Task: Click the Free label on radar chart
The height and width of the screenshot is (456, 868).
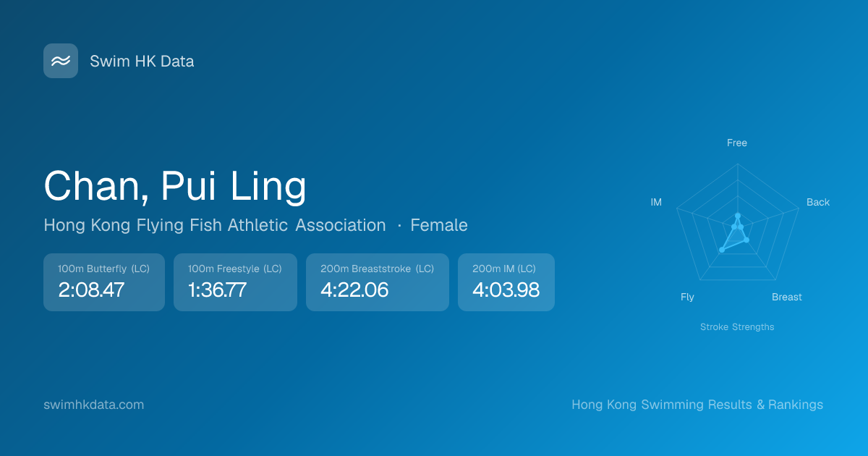Action: [737, 143]
